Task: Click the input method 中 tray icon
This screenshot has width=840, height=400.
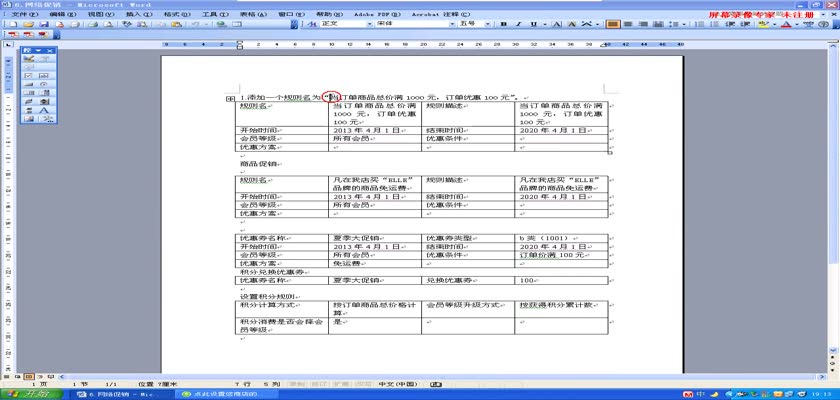Action: click(x=700, y=395)
